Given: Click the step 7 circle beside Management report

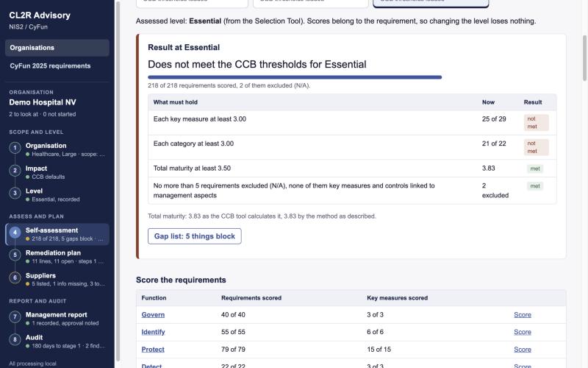Looking at the screenshot, I should (x=15, y=317).
